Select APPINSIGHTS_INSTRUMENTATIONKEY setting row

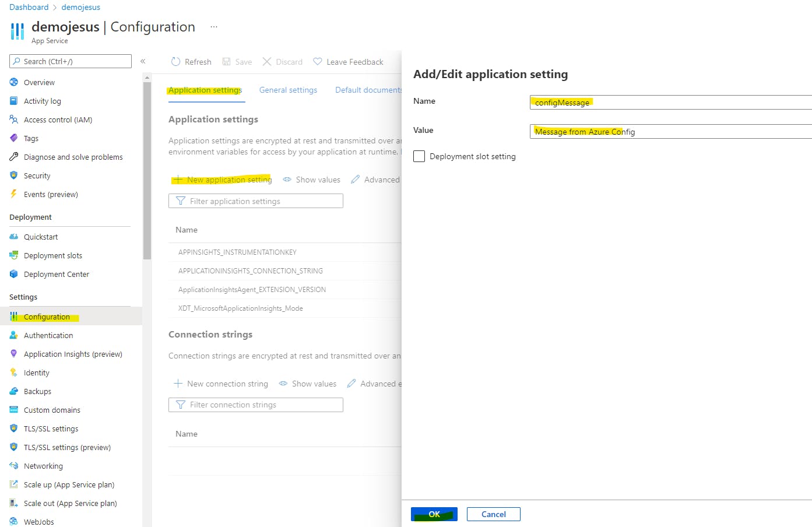point(285,252)
